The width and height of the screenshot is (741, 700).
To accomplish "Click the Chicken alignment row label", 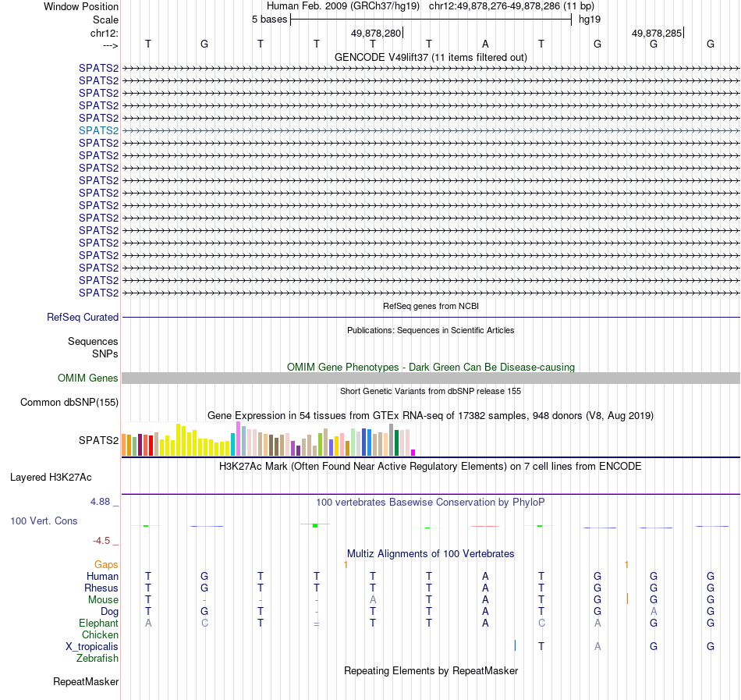I will (x=100, y=634).
